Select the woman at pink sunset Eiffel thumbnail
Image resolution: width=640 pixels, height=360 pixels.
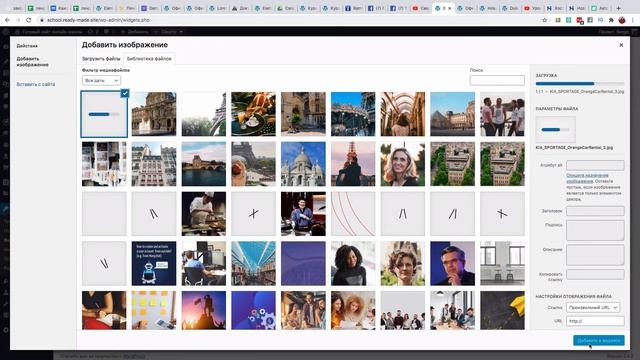[x=353, y=164]
